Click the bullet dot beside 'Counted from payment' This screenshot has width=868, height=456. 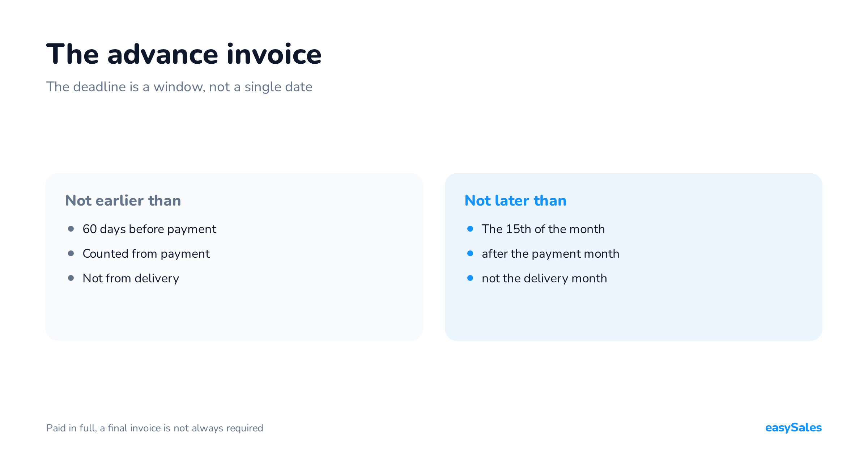click(x=71, y=253)
